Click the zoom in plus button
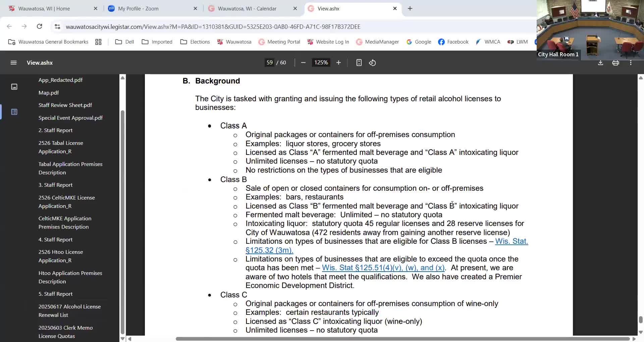 tap(338, 63)
